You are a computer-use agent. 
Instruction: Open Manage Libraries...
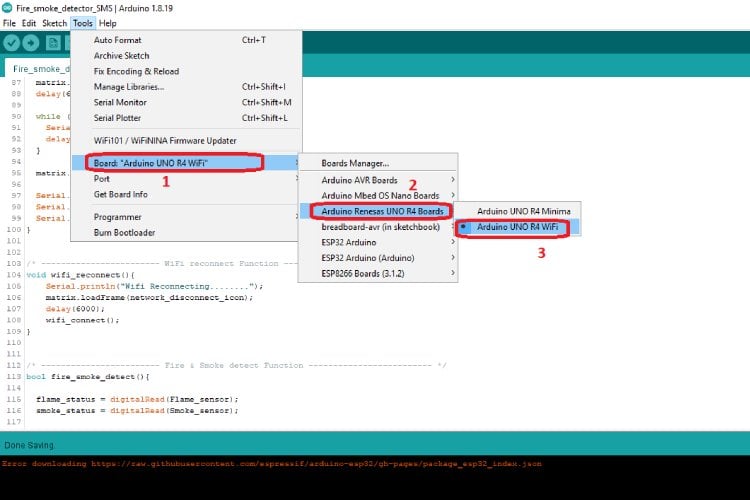point(187,87)
